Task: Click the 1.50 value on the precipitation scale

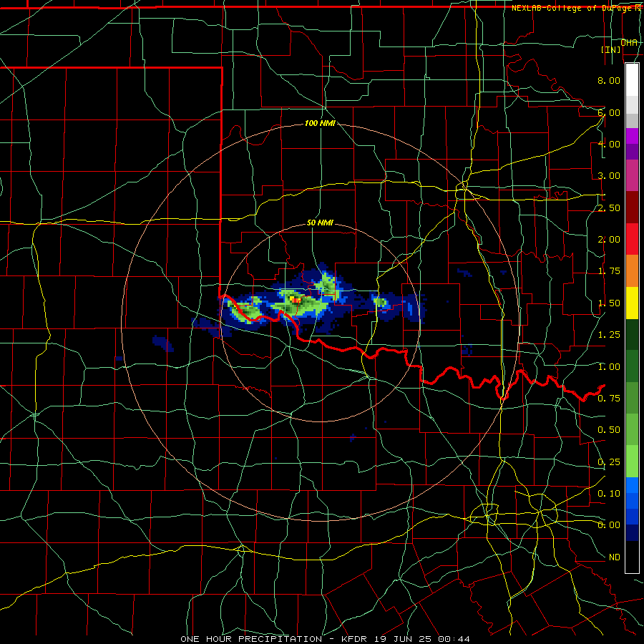Action: [x=609, y=303]
